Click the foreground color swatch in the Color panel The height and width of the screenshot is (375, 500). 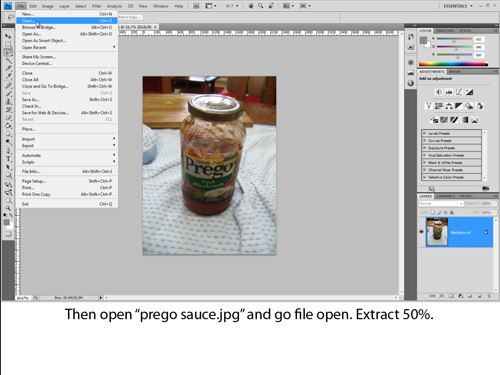(x=423, y=40)
